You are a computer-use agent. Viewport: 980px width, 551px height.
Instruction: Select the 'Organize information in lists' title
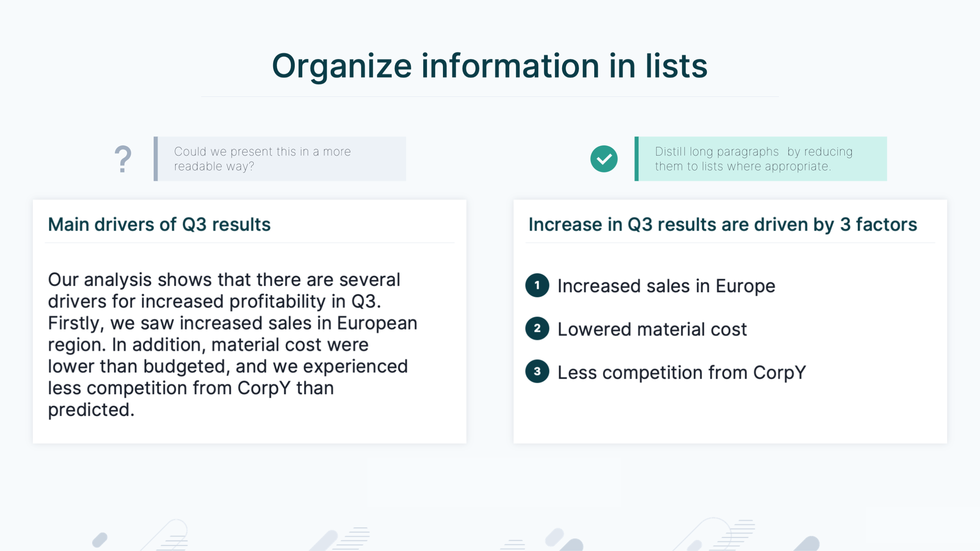pos(490,66)
